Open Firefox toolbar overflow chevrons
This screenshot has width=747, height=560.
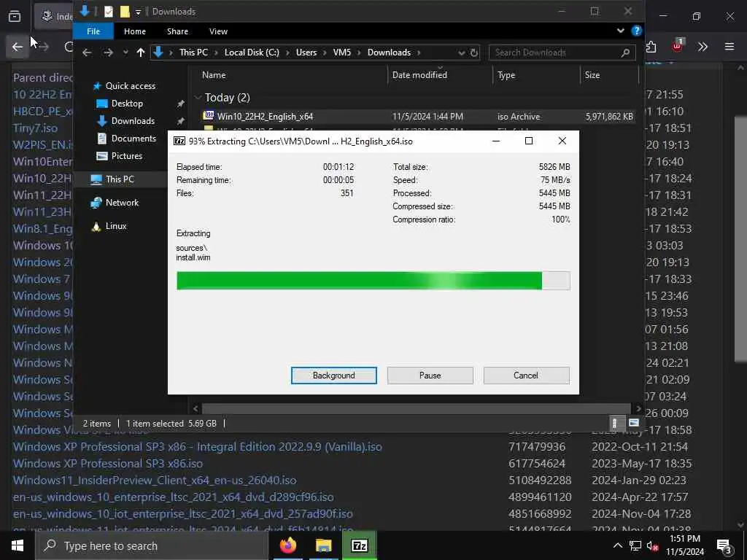coord(703,47)
